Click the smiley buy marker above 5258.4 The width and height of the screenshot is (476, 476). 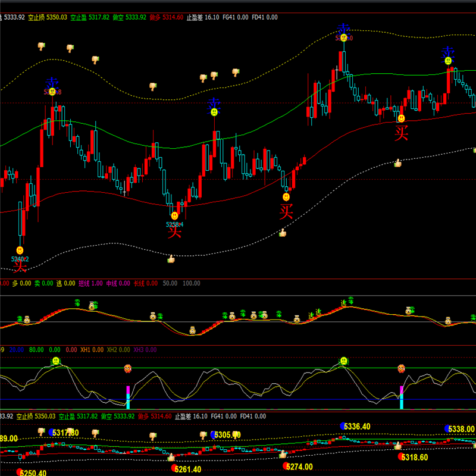point(174,216)
